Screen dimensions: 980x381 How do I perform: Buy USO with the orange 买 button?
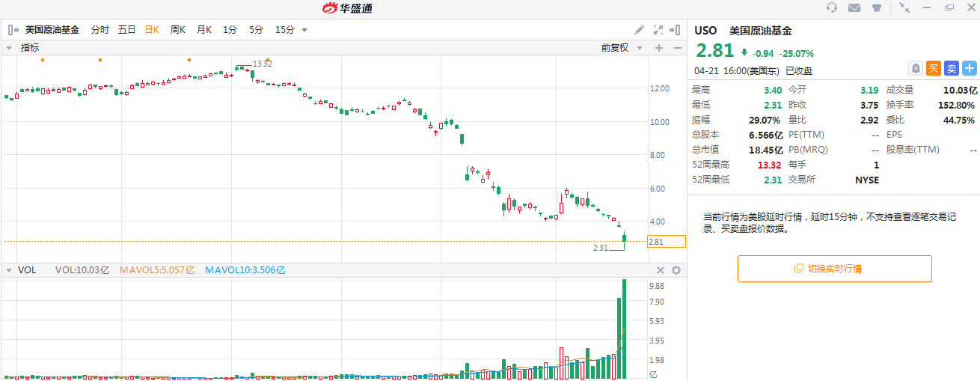tap(933, 68)
